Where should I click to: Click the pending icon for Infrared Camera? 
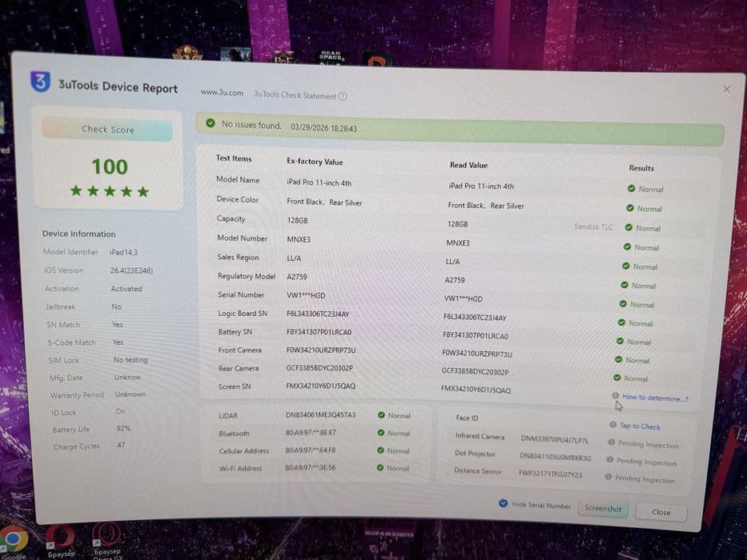click(x=611, y=442)
